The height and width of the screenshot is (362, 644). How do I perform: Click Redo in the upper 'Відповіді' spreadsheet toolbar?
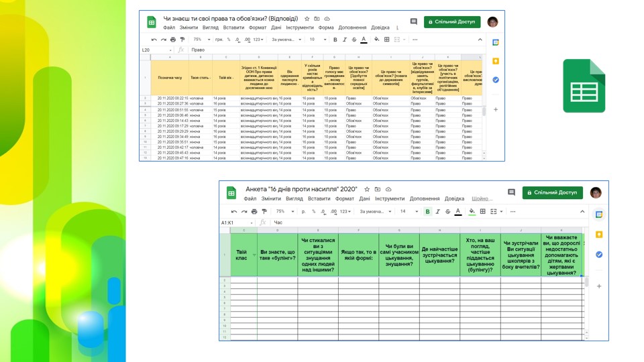tap(164, 40)
